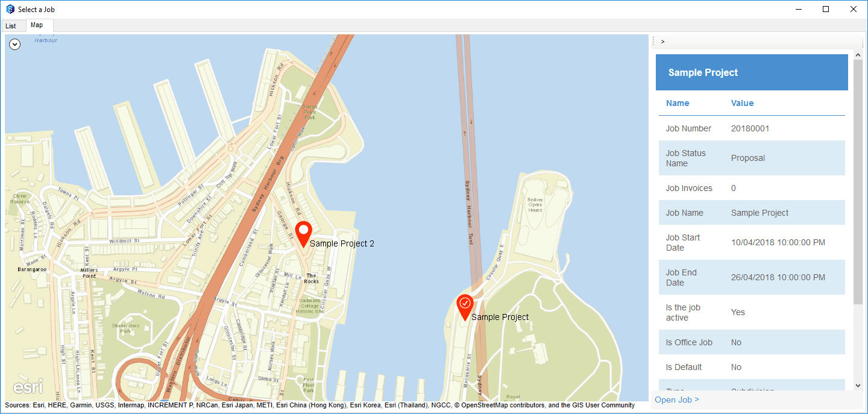Viewport: 868px width, 414px height.
Task: Collapse the side panel with the > arrow
Action: (x=662, y=42)
